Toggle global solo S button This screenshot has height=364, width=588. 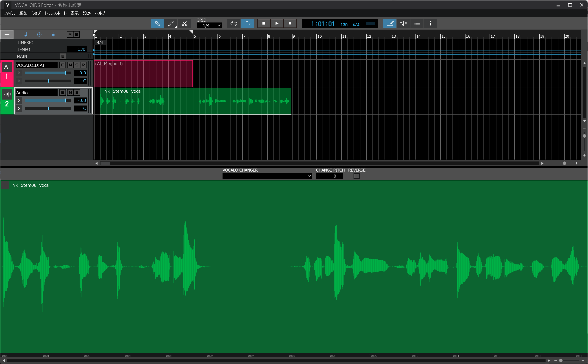(x=76, y=34)
